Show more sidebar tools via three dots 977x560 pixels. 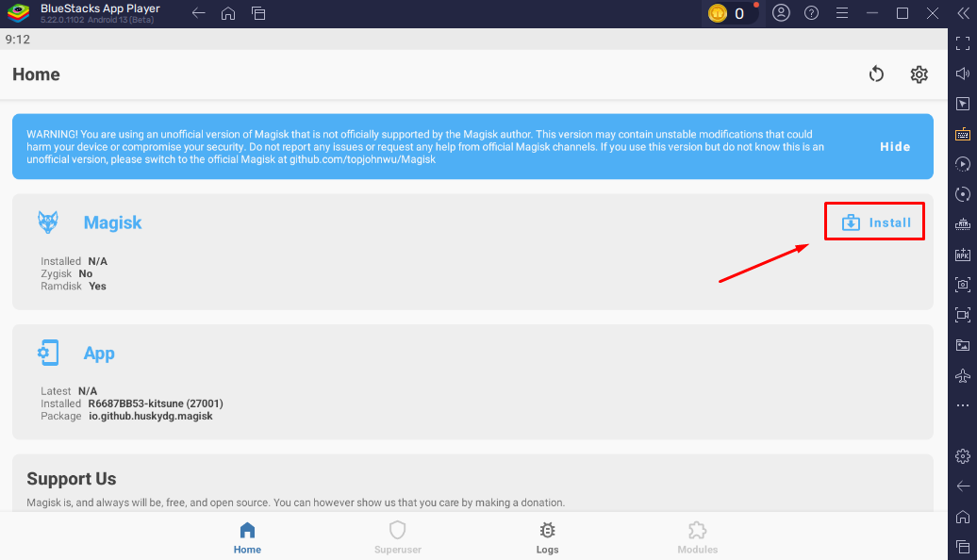(963, 405)
